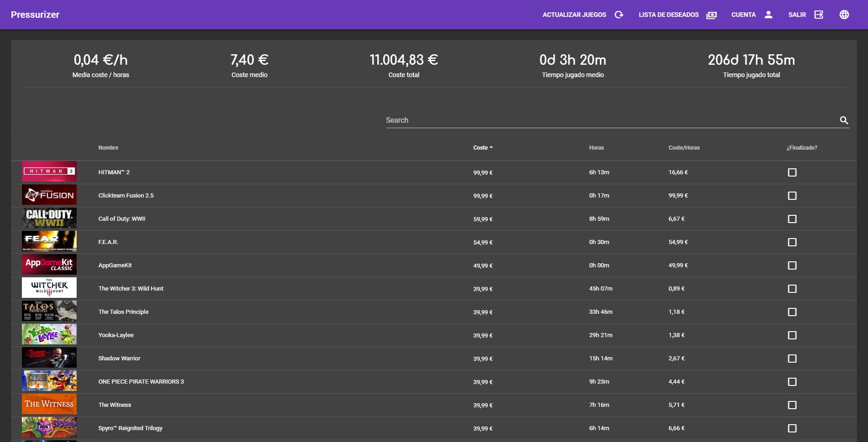Toggle AppGameKit finished checkbox
The image size is (868, 442).
click(792, 265)
